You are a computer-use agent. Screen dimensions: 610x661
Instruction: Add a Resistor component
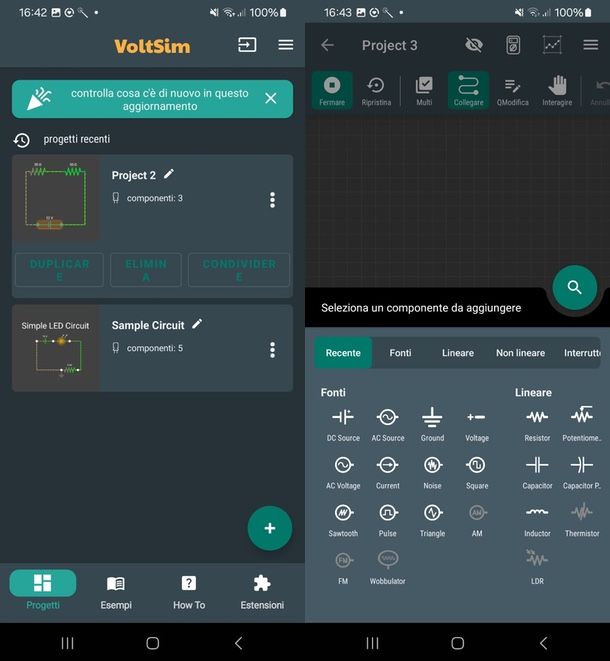(x=537, y=425)
